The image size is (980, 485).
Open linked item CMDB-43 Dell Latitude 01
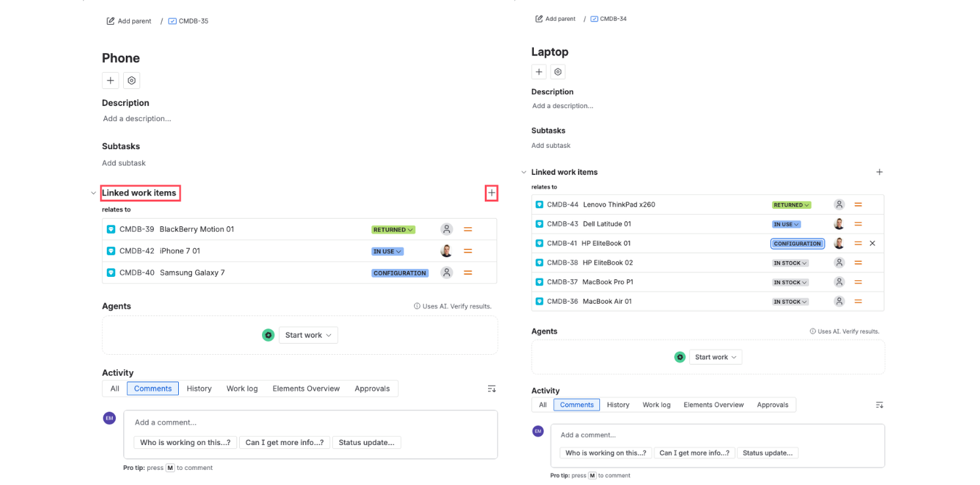point(589,224)
